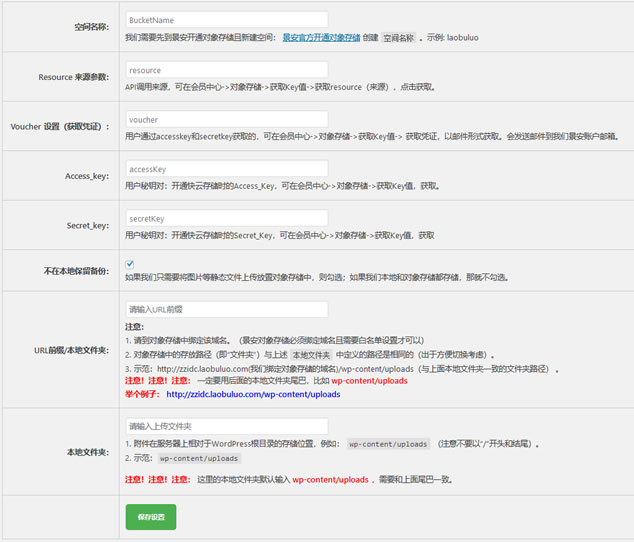Click the secretKey input box
Image resolution: width=634 pixels, height=542 pixels.
(226, 218)
